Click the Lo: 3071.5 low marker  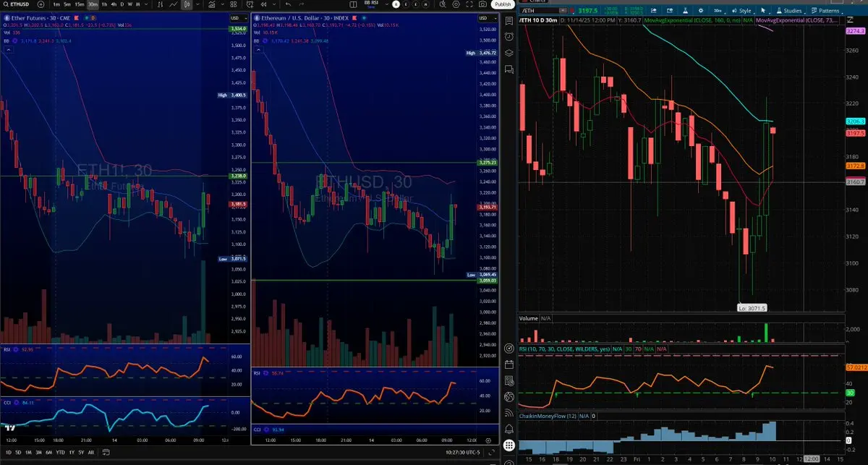(752, 307)
